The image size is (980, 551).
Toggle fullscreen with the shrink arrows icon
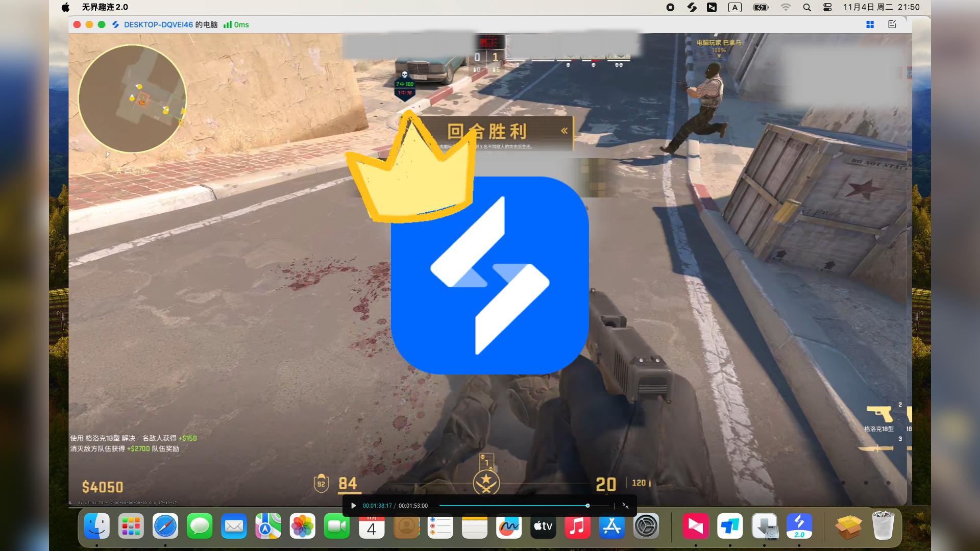pos(625,506)
